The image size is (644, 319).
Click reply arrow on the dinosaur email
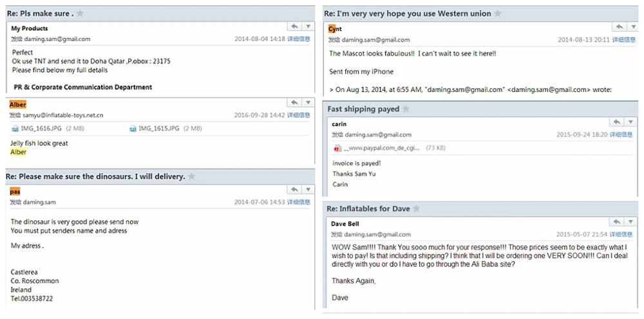[x=294, y=190]
